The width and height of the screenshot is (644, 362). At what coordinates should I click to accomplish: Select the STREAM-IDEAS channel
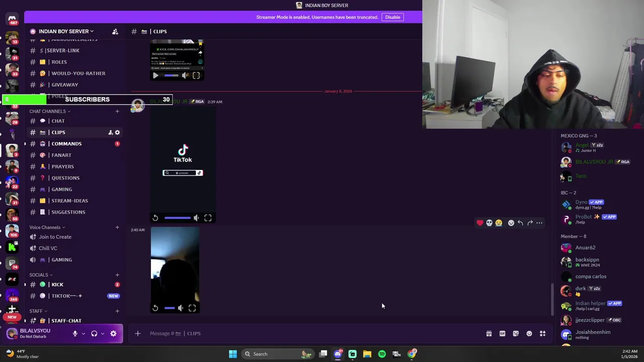pyautogui.click(x=74, y=201)
